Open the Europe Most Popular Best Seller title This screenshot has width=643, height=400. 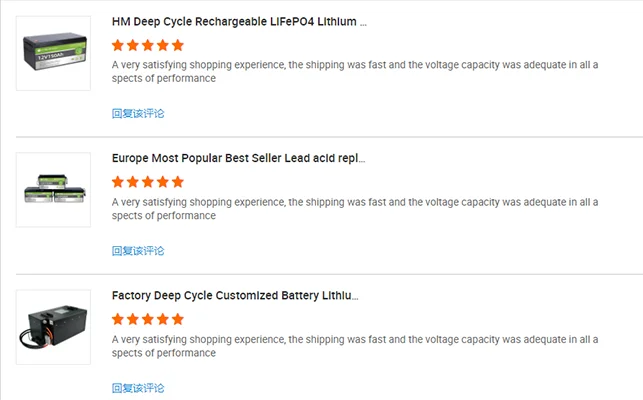238,158
